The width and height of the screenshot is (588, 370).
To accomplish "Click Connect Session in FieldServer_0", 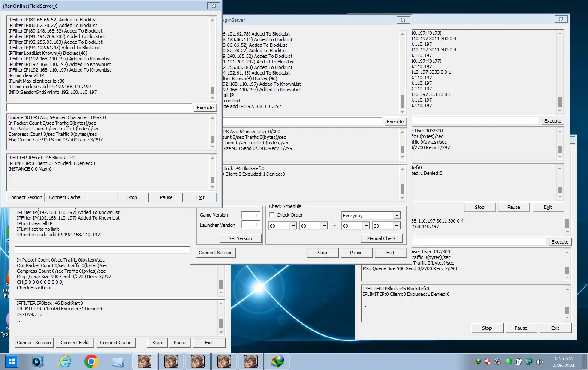I will tap(25, 197).
